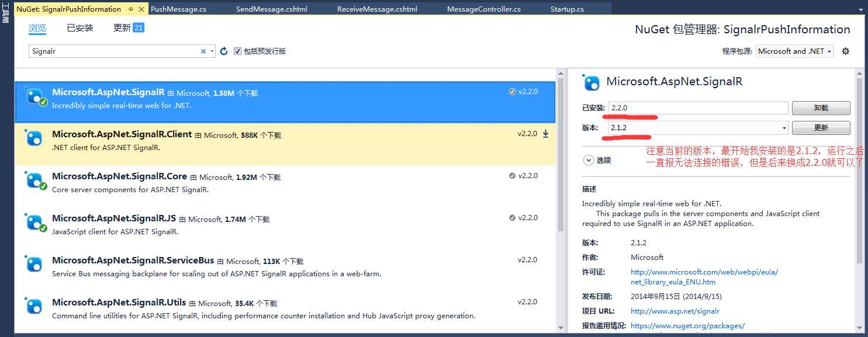Click the Microsoft.AspNet.SignalR.ServiceBus package icon
868x337 pixels.
34,265
